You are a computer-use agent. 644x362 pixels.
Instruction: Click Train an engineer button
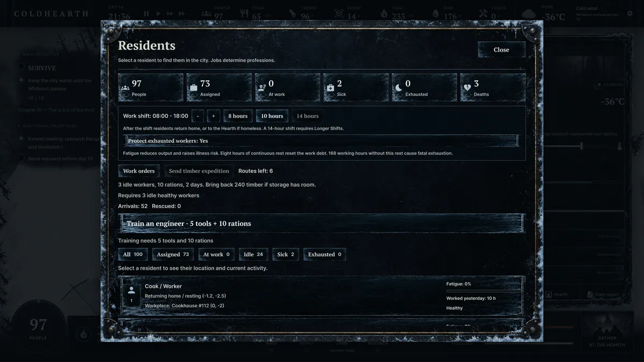point(321,224)
